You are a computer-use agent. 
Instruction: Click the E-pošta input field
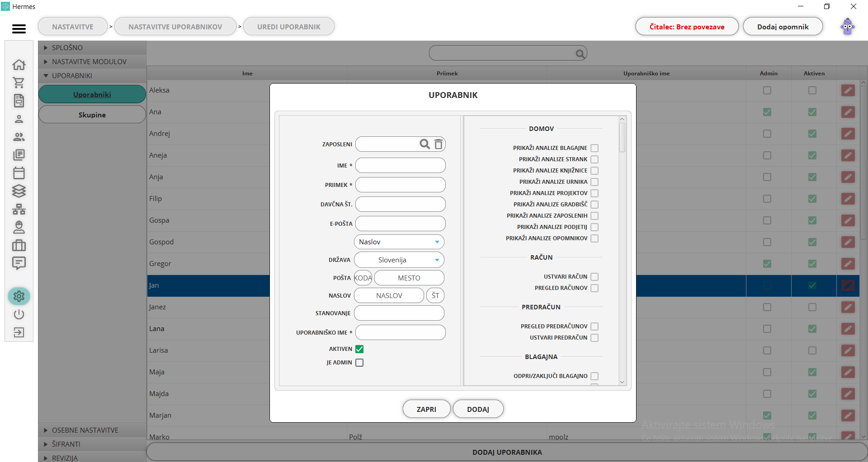pyautogui.click(x=401, y=224)
